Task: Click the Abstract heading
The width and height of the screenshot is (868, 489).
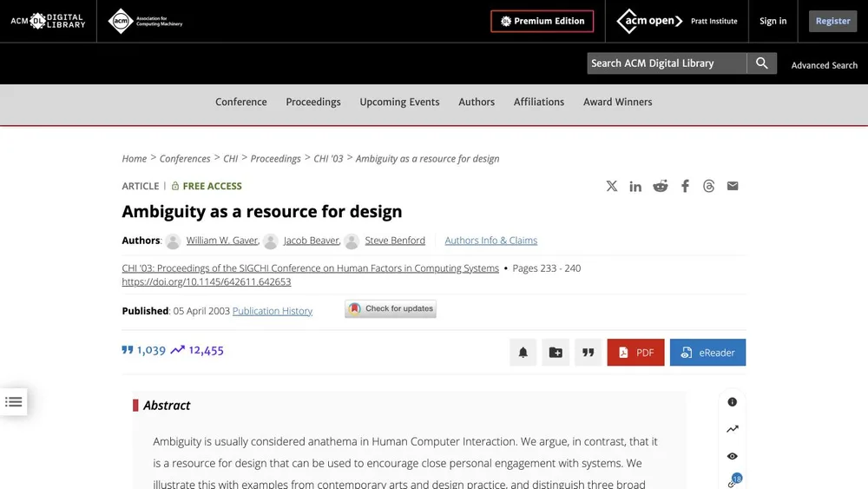Action: (x=167, y=406)
